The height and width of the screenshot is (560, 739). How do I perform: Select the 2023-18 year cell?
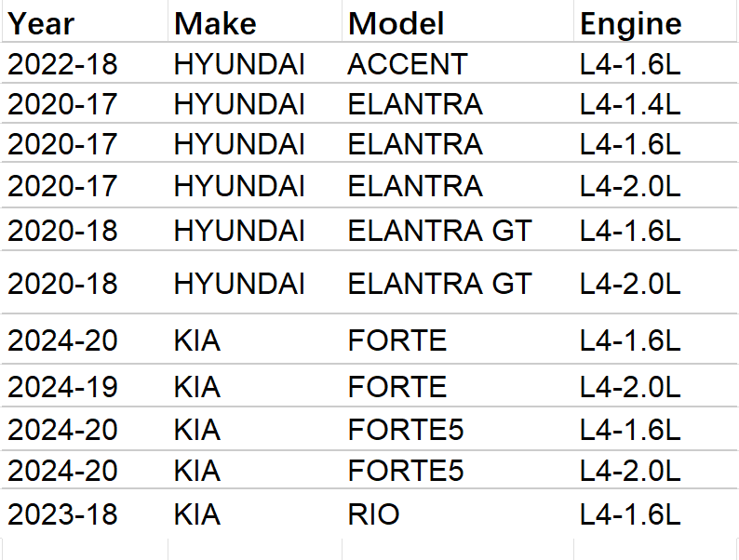point(62,513)
